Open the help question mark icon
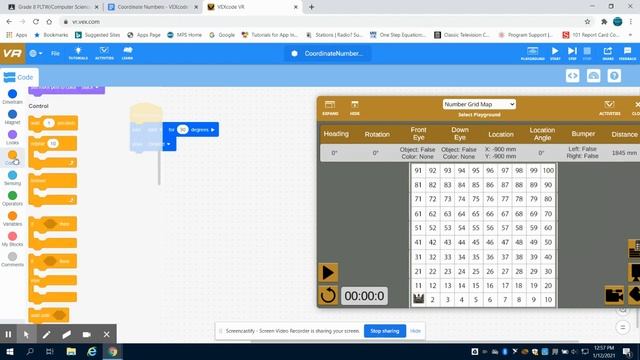 point(614,76)
